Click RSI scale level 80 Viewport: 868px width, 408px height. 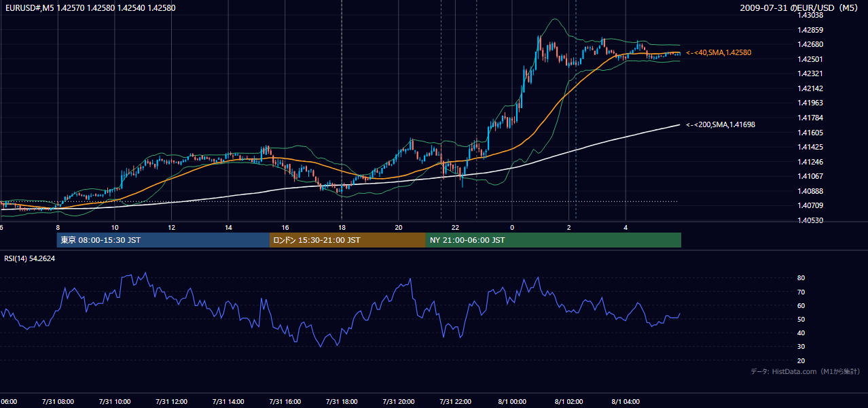[x=801, y=278]
